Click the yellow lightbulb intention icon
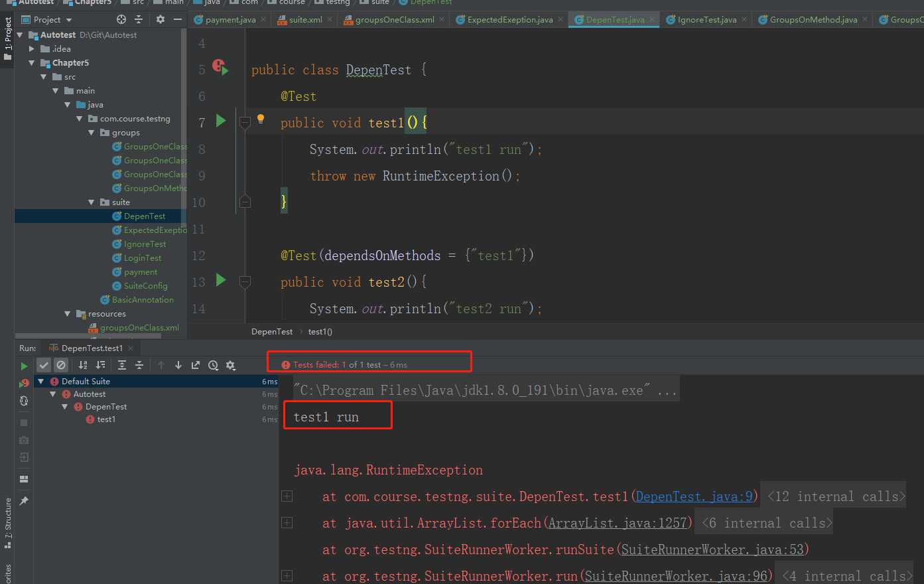Screen dimensions: 924x584 click(261, 119)
